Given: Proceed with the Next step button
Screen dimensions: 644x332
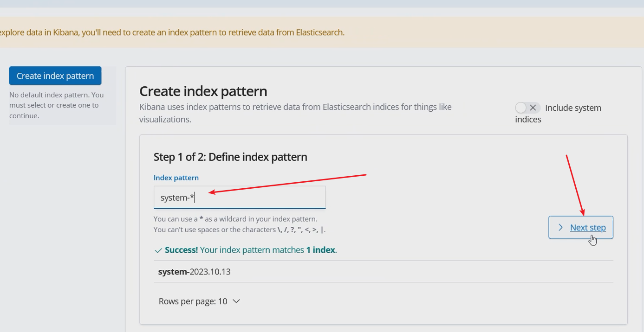Looking at the screenshot, I should (581, 228).
